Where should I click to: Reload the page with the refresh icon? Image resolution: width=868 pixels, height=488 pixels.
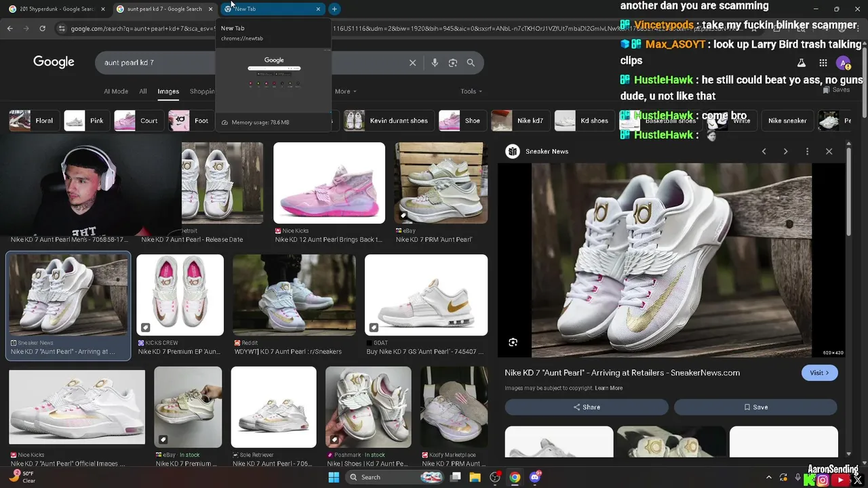(42, 28)
